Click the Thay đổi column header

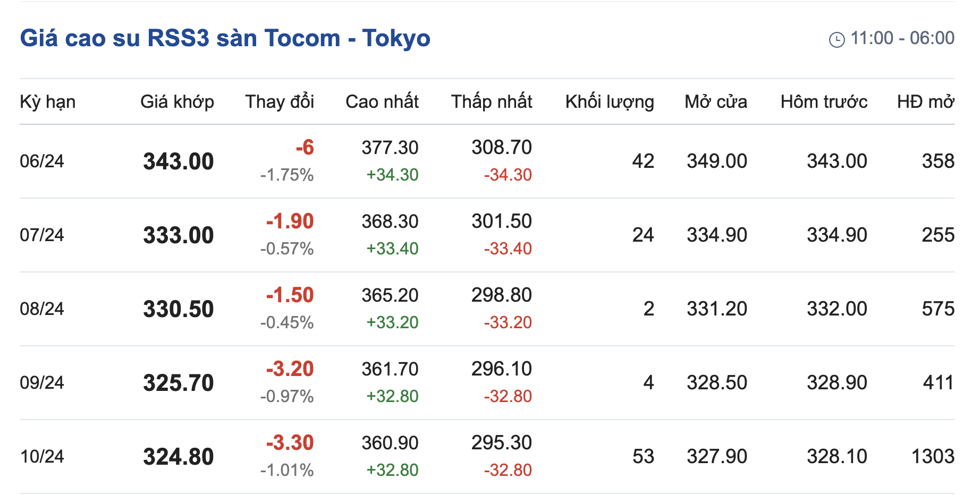(280, 101)
